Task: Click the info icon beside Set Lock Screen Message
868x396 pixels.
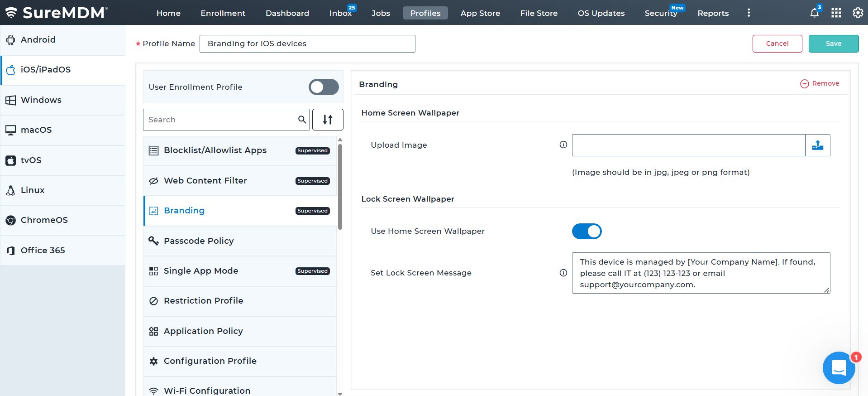Action: [563, 273]
